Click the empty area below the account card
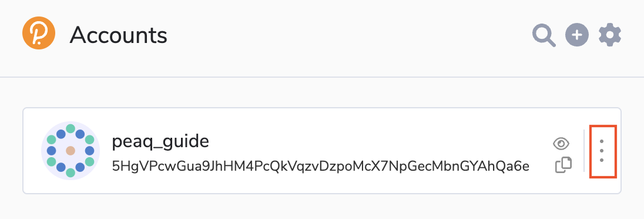 [x=322, y=207]
